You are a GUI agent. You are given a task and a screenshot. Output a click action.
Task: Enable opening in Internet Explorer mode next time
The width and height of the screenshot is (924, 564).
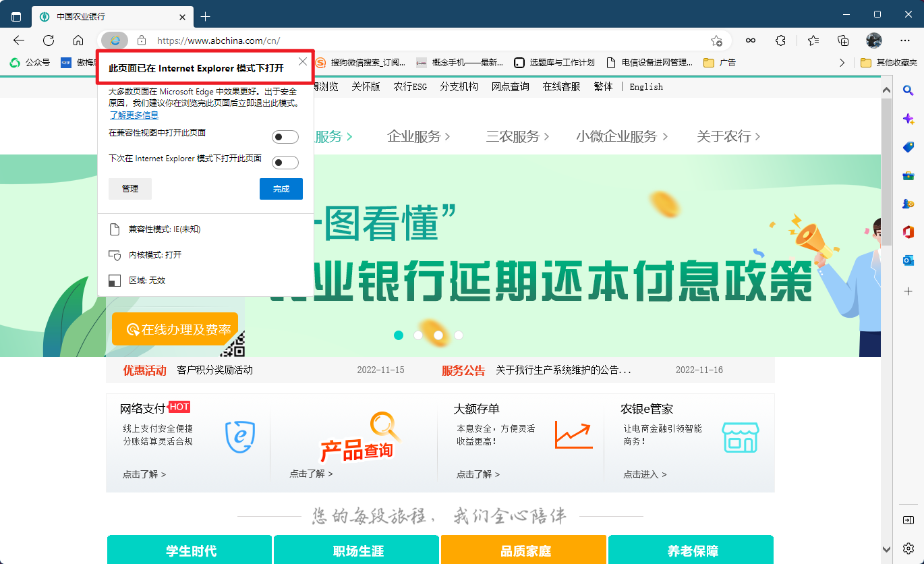click(x=285, y=162)
